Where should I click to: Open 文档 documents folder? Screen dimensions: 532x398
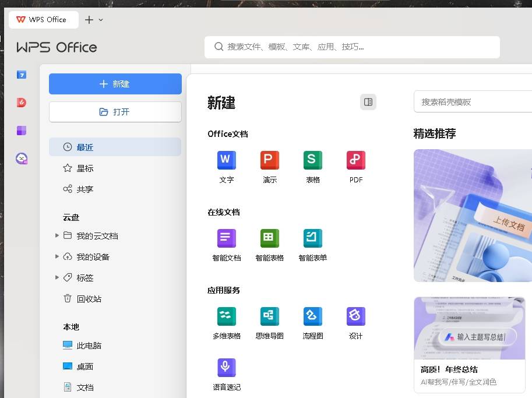click(x=115, y=387)
